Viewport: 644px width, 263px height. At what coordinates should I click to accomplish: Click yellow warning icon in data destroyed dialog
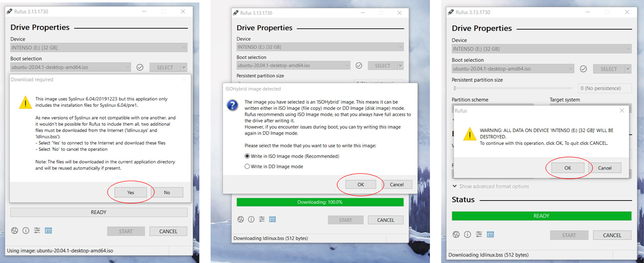click(x=469, y=134)
